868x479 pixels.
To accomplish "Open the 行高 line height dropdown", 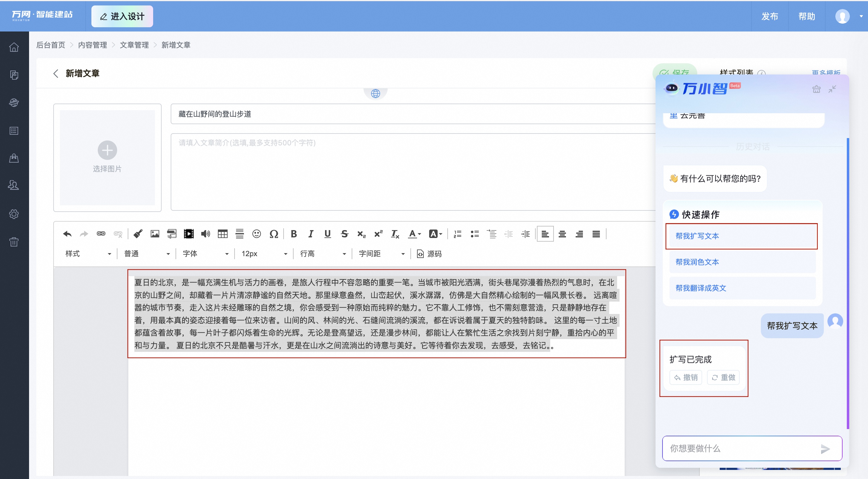I will click(323, 254).
